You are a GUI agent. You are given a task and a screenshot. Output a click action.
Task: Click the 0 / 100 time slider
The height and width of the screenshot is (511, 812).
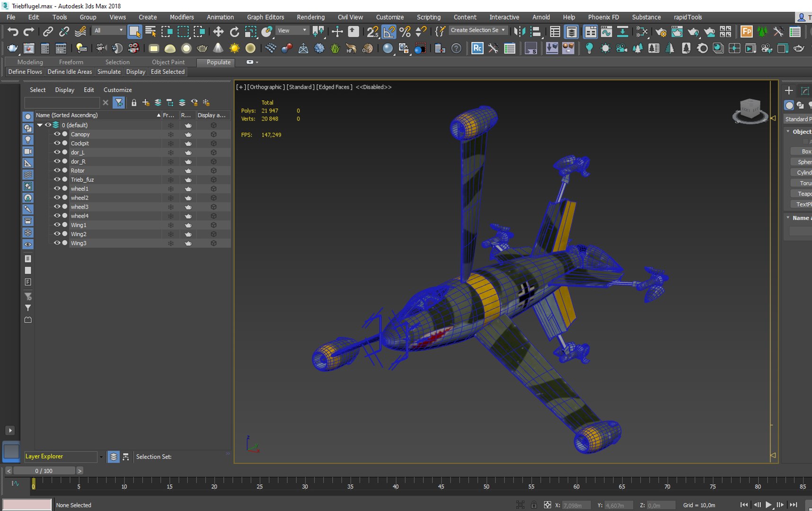(44, 471)
